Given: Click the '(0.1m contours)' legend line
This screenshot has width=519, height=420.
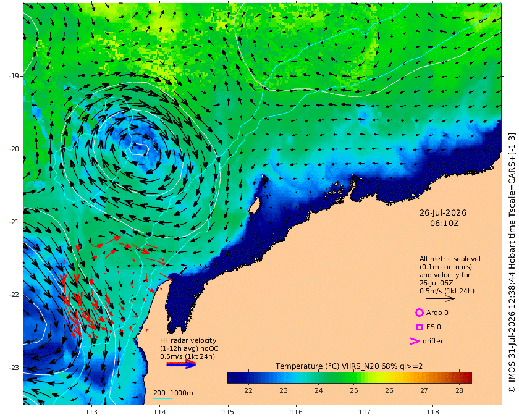Looking at the screenshot, I should tap(445, 267).
